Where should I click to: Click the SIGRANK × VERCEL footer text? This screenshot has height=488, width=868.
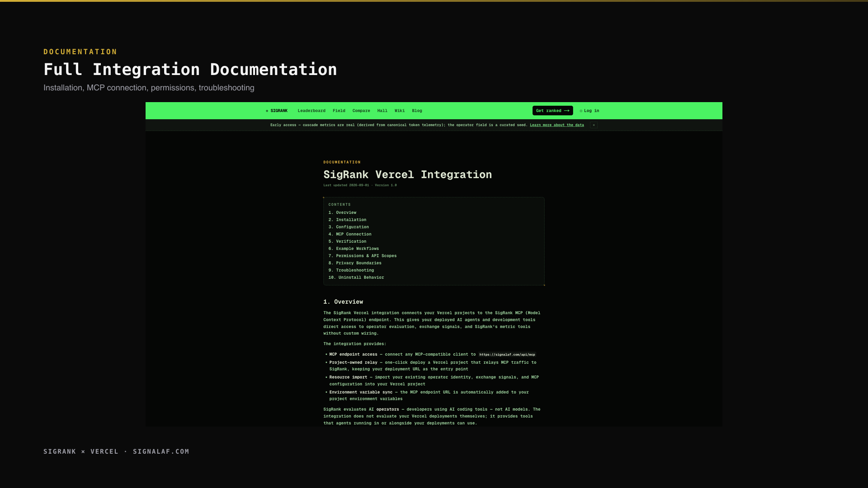click(x=116, y=451)
